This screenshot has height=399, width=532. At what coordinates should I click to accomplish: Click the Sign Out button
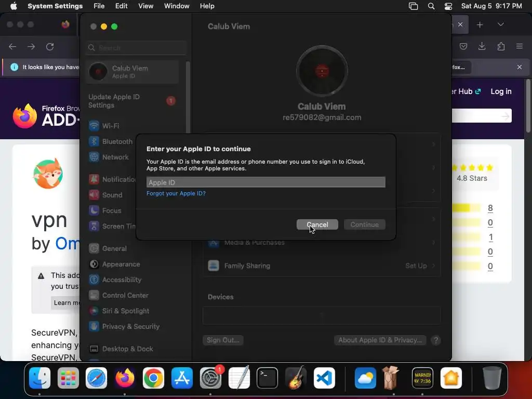pos(223,340)
